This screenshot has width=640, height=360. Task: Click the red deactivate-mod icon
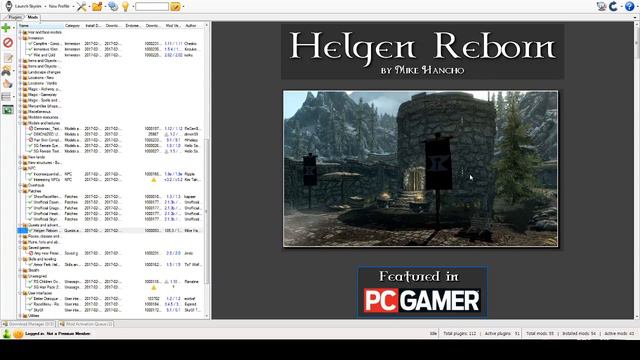[8, 42]
